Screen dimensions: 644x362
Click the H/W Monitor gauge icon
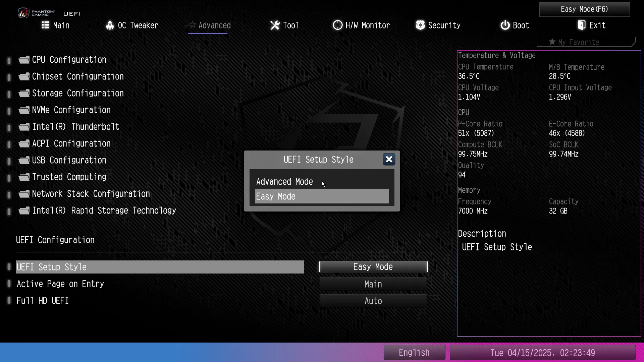click(337, 25)
